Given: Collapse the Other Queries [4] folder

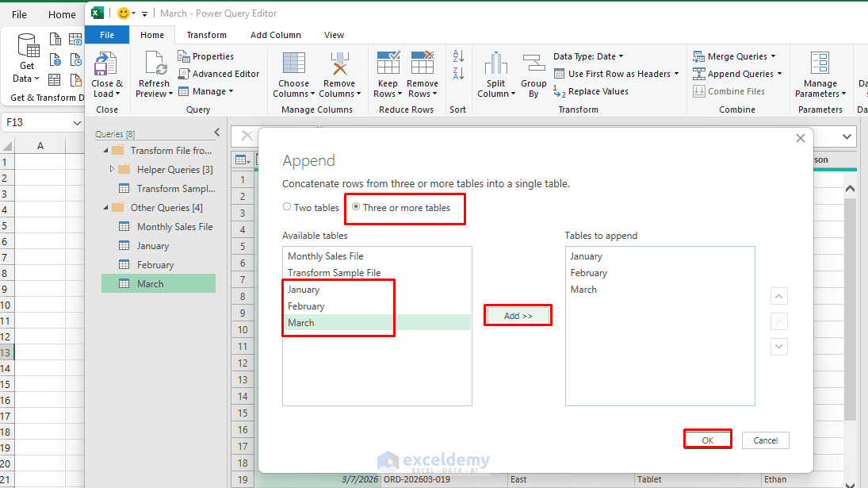Looking at the screenshot, I should point(105,208).
